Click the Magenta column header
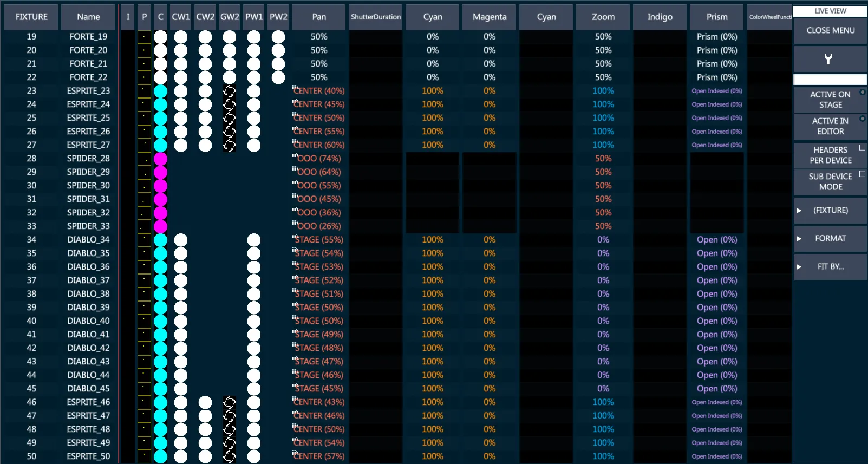The width and height of the screenshot is (868, 464). coord(490,17)
